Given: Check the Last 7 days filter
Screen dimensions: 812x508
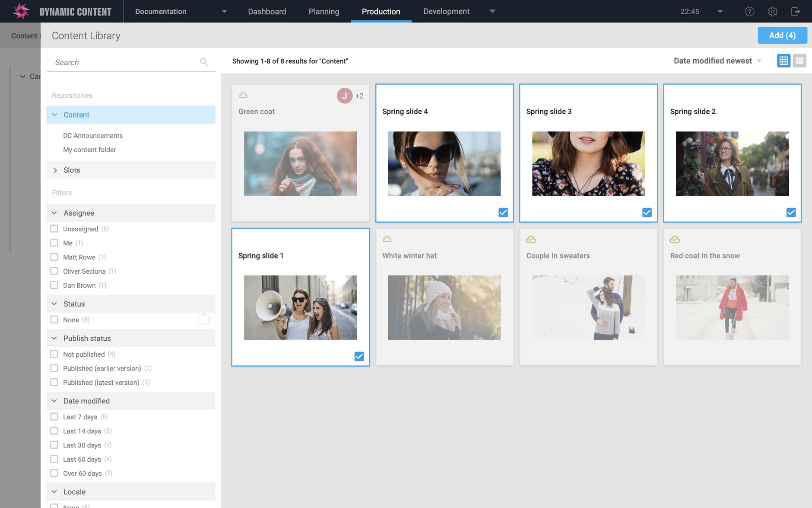Looking at the screenshot, I should coord(54,417).
